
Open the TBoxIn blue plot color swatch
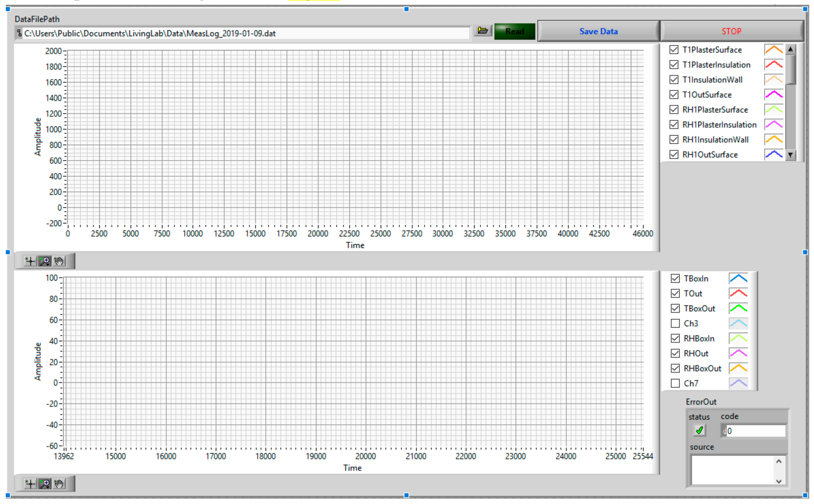pos(738,278)
